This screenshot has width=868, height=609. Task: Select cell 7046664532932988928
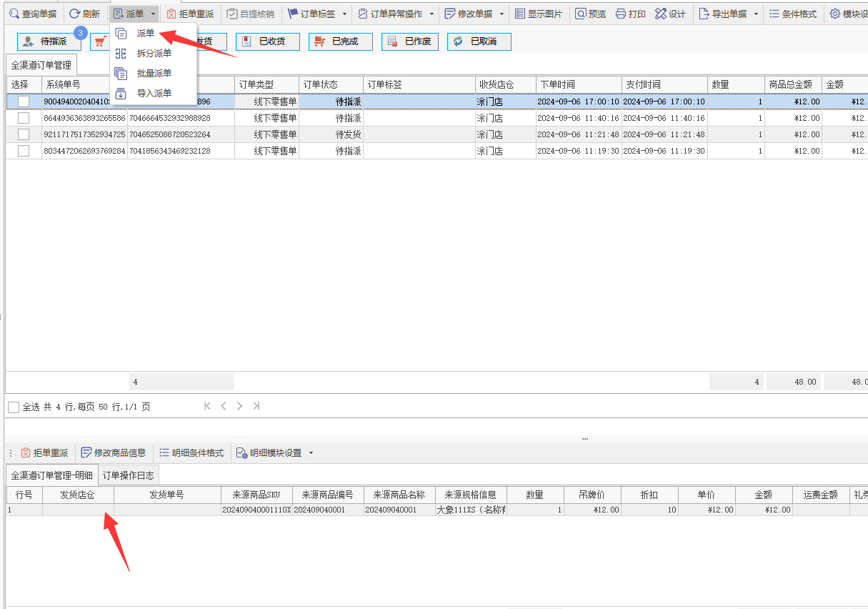click(181, 118)
